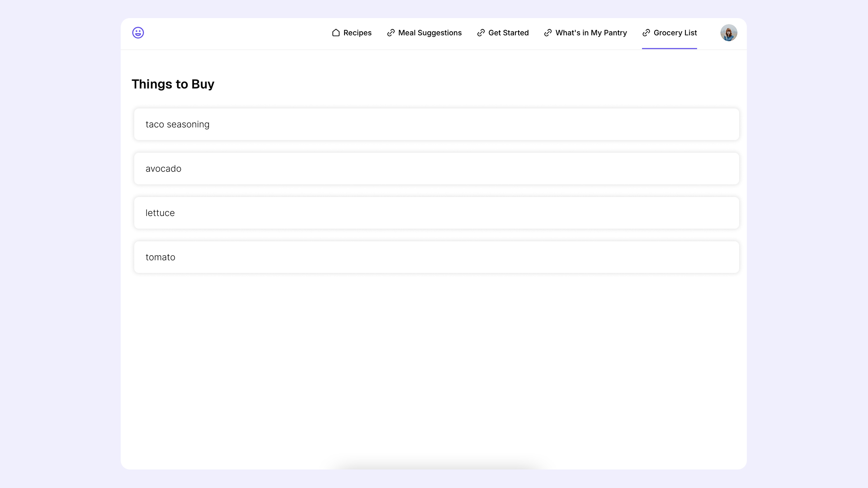Viewport: 868px width, 488px height.
Task: Go to the Get Started page
Action: (508, 33)
